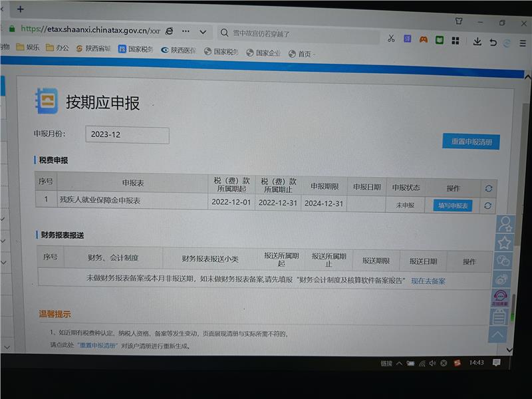Click the 申报月份 input field

[127, 135]
